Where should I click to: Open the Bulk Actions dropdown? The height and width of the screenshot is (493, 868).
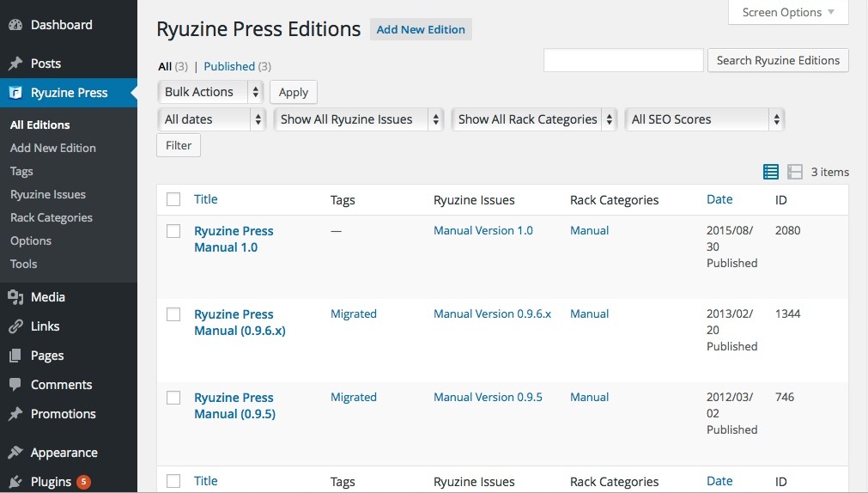click(x=210, y=92)
